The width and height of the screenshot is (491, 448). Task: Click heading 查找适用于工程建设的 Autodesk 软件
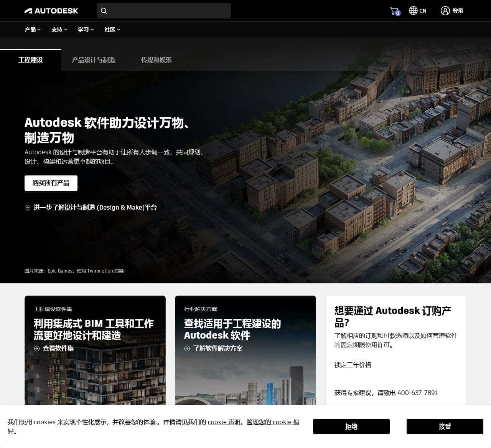tap(232, 329)
